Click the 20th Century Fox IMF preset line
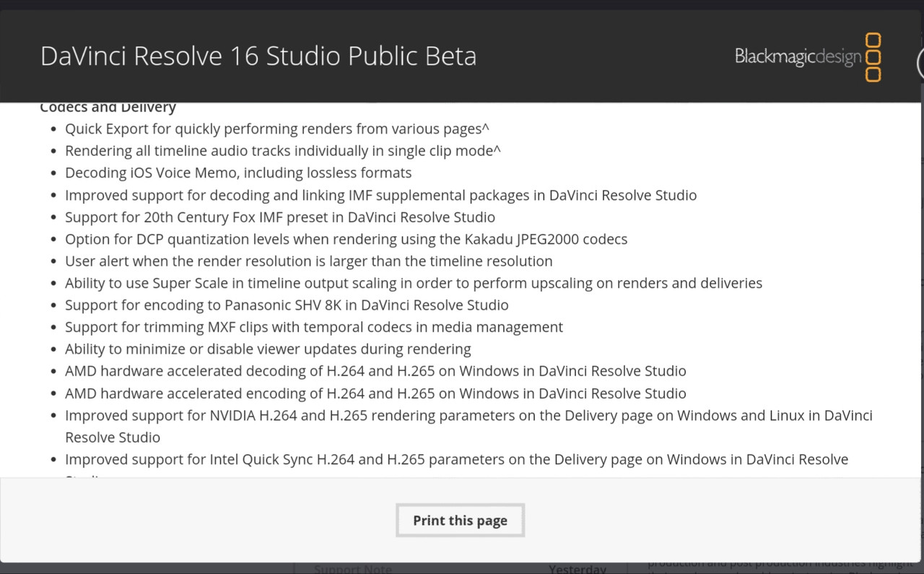Image resolution: width=924 pixels, height=574 pixels. coord(280,217)
